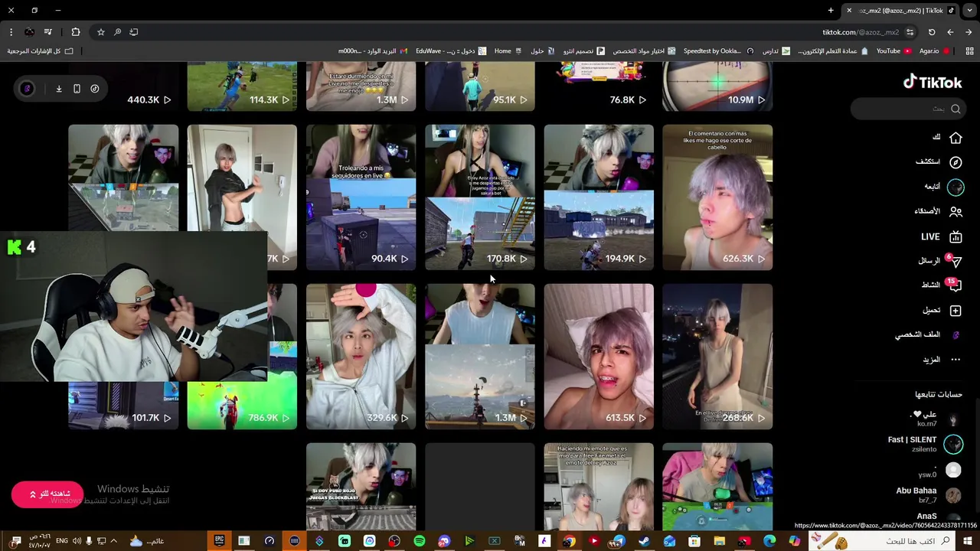Open a new browser tab

tap(831, 10)
